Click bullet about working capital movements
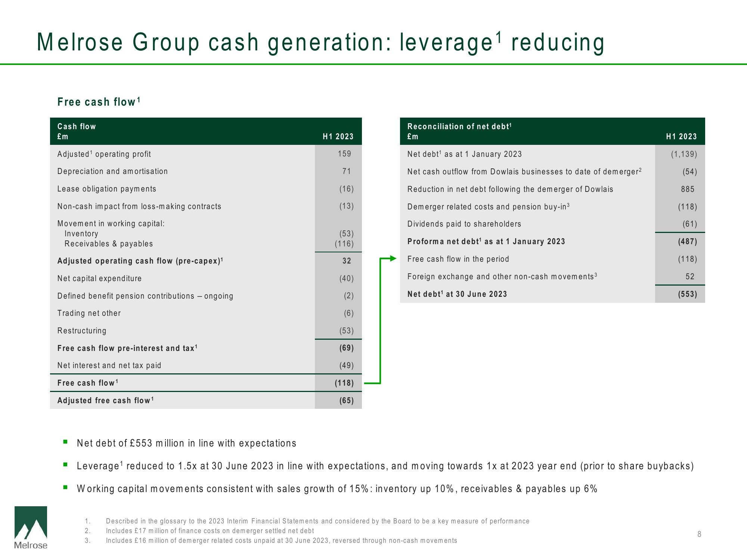Image resolution: width=747 pixels, height=560 pixels. pyautogui.click(x=337, y=489)
